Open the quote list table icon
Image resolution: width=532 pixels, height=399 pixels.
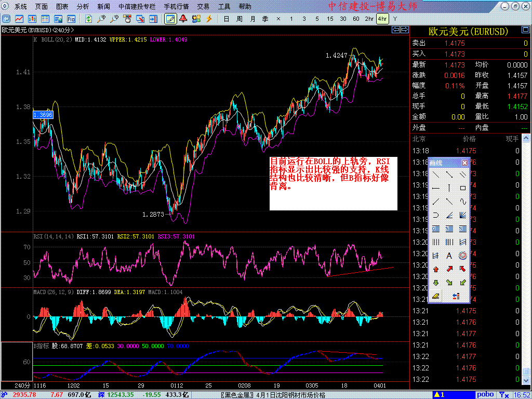(45, 19)
